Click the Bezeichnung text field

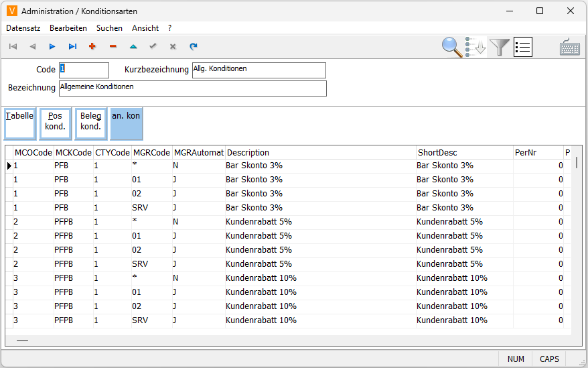point(193,88)
